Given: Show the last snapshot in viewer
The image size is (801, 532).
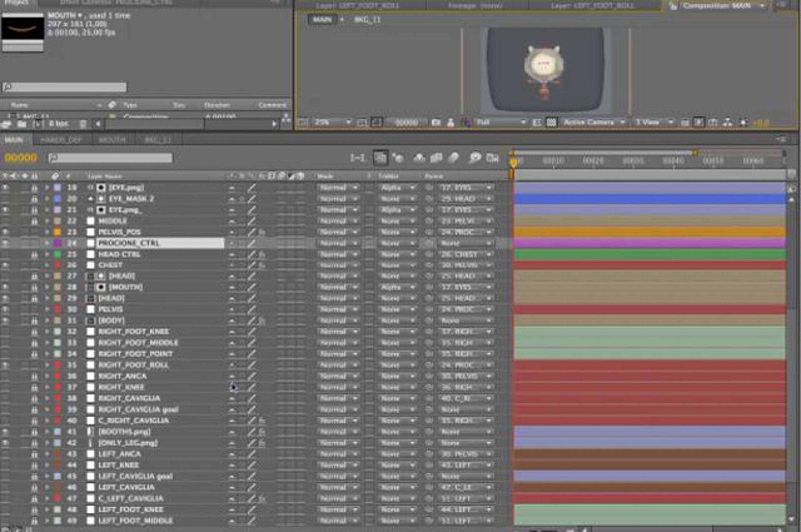Looking at the screenshot, I should click(x=451, y=122).
